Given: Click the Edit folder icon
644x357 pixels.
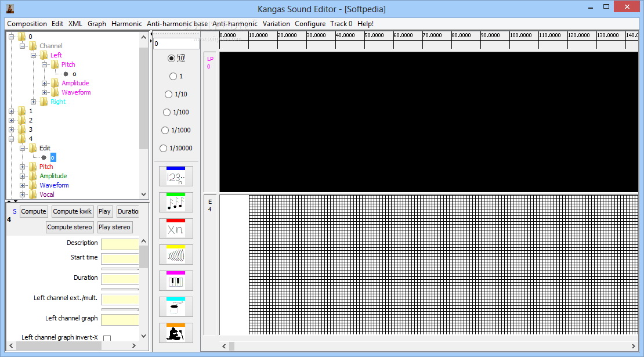Looking at the screenshot, I should pos(33,148).
